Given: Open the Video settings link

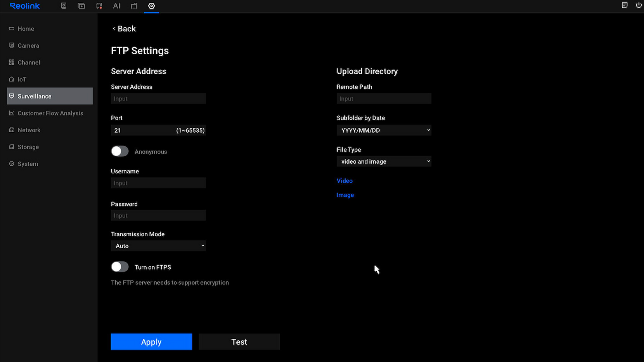Looking at the screenshot, I should tap(345, 181).
